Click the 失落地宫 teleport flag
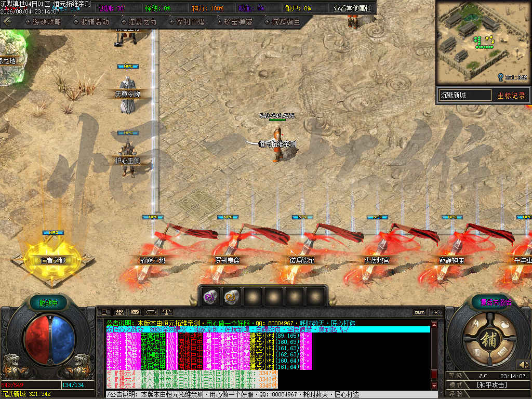532x399 pixels. [377, 260]
